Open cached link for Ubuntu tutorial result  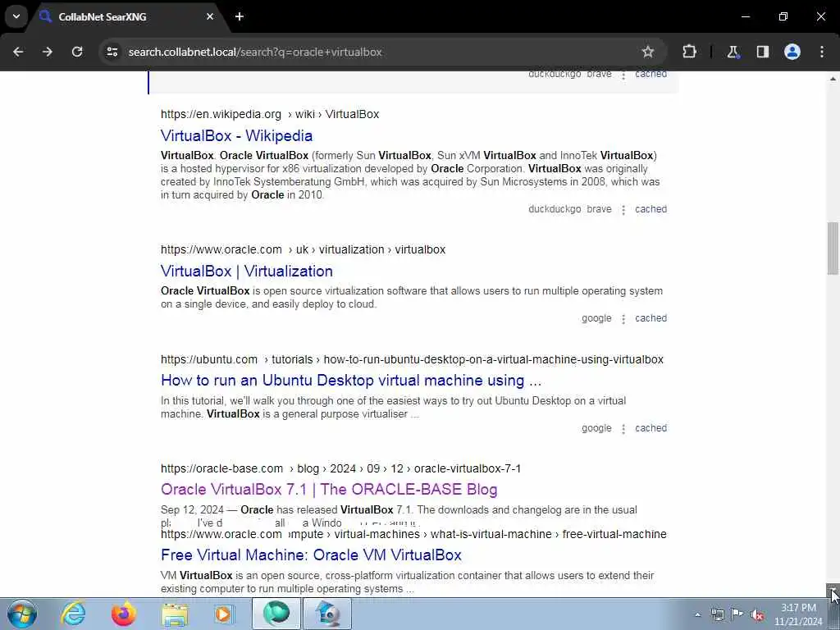click(651, 428)
